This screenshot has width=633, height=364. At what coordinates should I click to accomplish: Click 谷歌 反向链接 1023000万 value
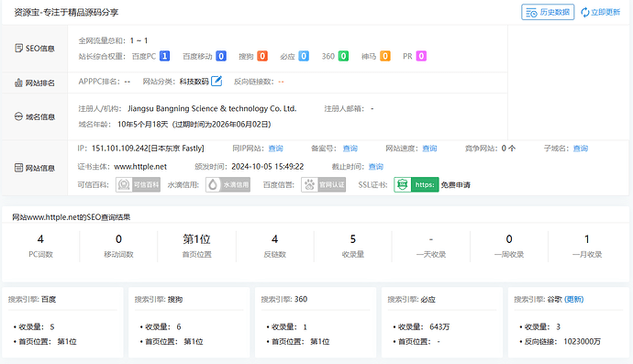[583, 342]
